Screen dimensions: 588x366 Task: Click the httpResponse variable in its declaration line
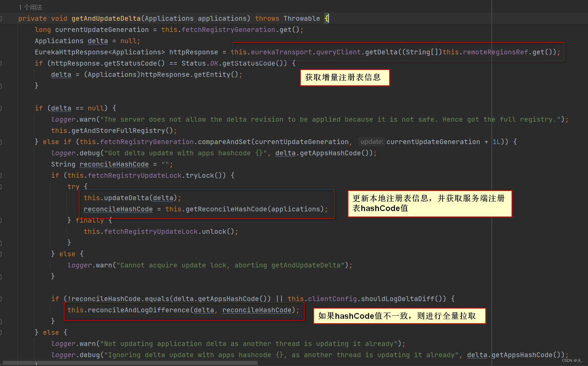click(194, 52)
